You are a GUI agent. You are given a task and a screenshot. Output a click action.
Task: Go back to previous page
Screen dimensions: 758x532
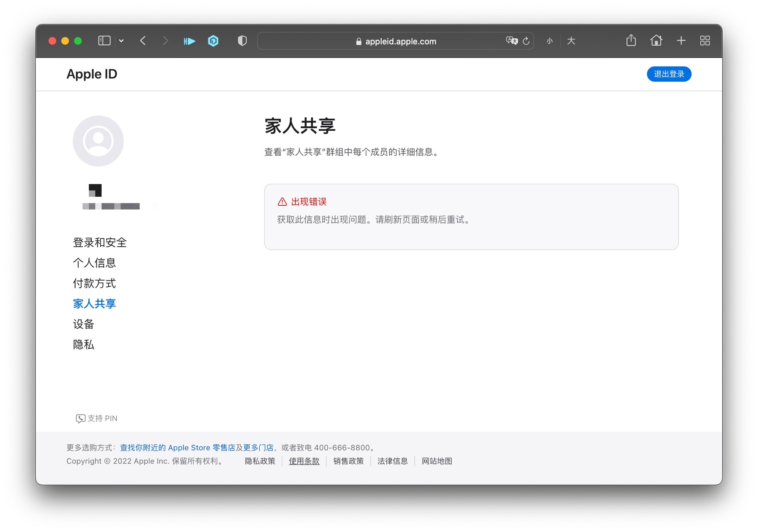(143, 41)
